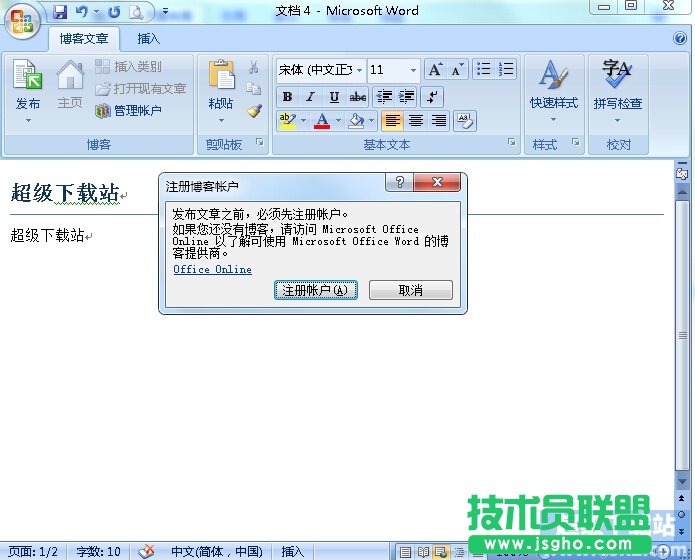Switch to the Insert ribbon tab
This screenshot has height=560, width=695.
[148, 40]
